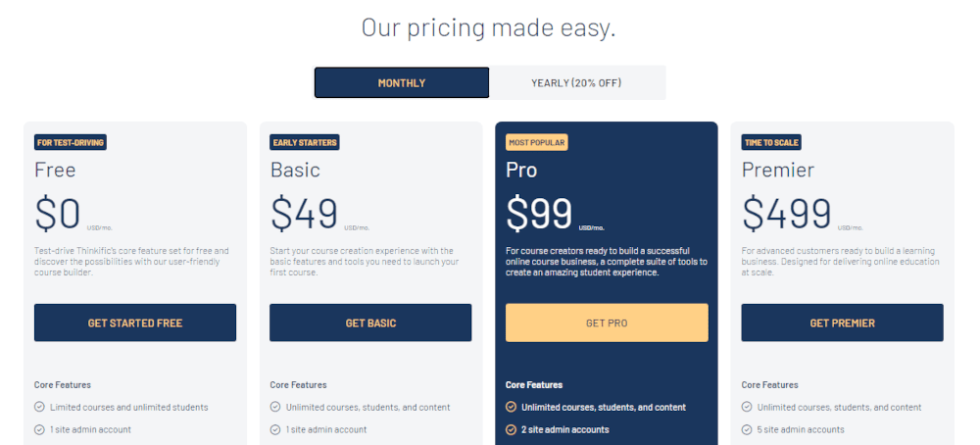This screenshot has width=980, height=445.
Task: Switch billing to Monthly
Action: [402, 82]
